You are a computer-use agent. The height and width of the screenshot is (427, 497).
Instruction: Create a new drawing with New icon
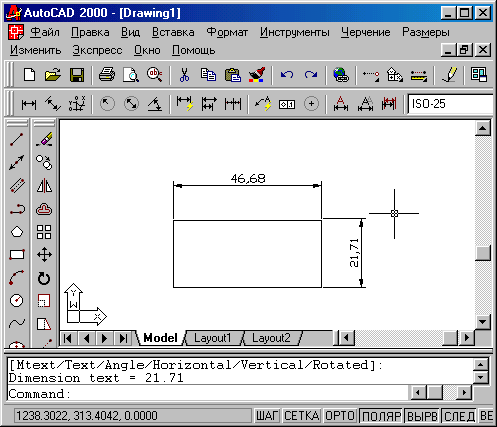click(x=30, y=75)
